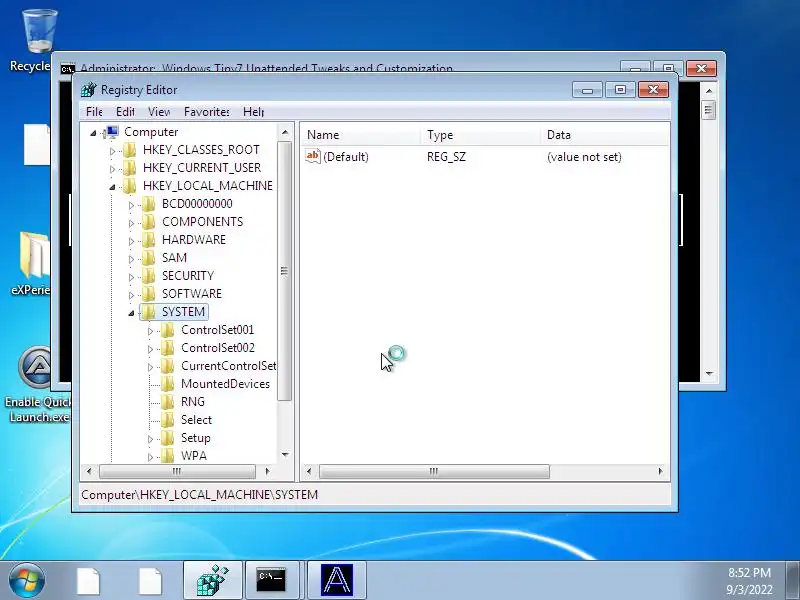Switch to the AutoIt taskbar button
Image resolution: width=800 pixels, height=600 pixels.
click(337, 580)
